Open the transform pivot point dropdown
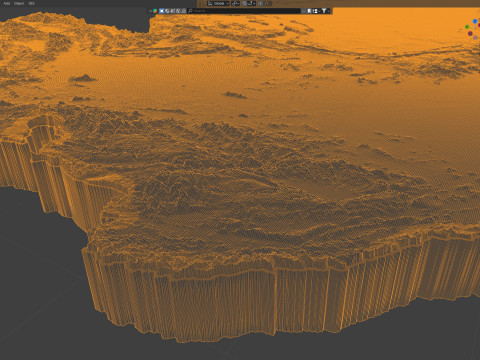 [235, 3]
